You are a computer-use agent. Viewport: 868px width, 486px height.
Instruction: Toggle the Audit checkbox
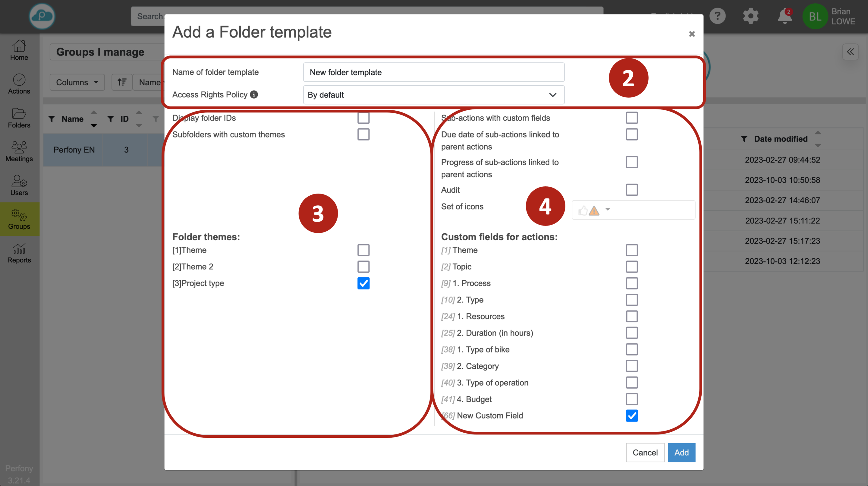(631, 190)
